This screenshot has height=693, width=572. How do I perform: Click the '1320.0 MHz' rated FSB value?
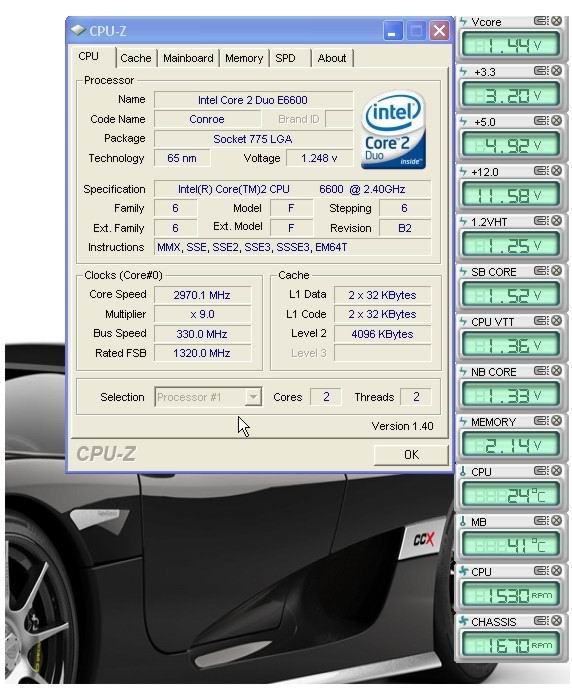(202, 353)
